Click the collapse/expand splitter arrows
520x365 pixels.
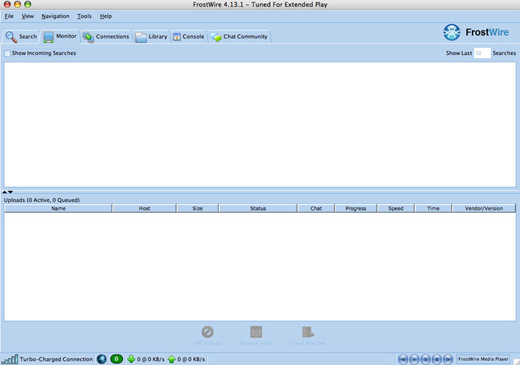coord(8,192)
